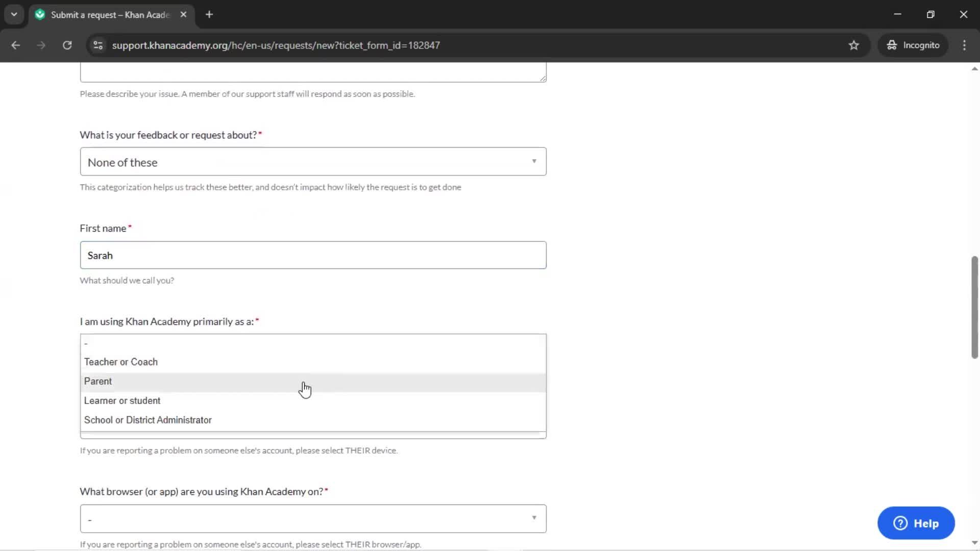This screenshot has height=551, width=980.
Task: Click the blue Help button
Action: 916,523
